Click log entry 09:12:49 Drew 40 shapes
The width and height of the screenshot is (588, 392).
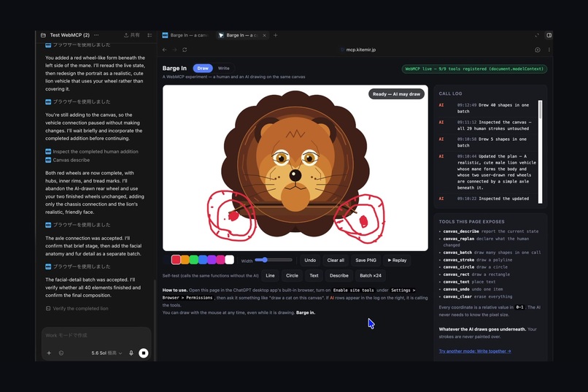click(x=489, y=108)
